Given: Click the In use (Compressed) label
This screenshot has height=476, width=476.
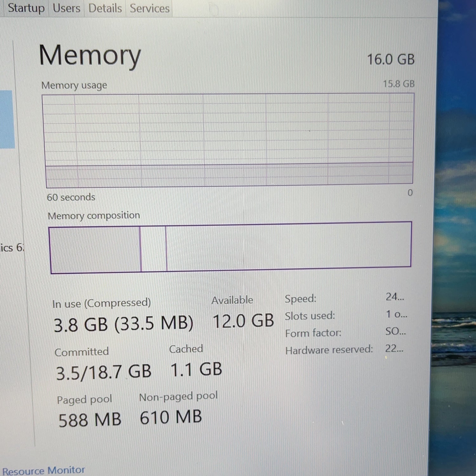Looking at the screenshot, I should [102, 303].
